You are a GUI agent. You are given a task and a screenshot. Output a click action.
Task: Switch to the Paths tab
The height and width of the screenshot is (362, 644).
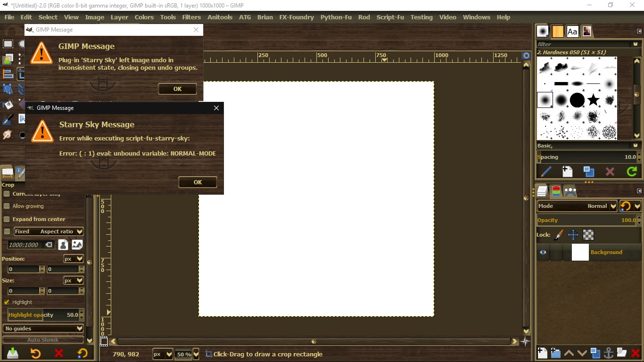pos(570,191)
